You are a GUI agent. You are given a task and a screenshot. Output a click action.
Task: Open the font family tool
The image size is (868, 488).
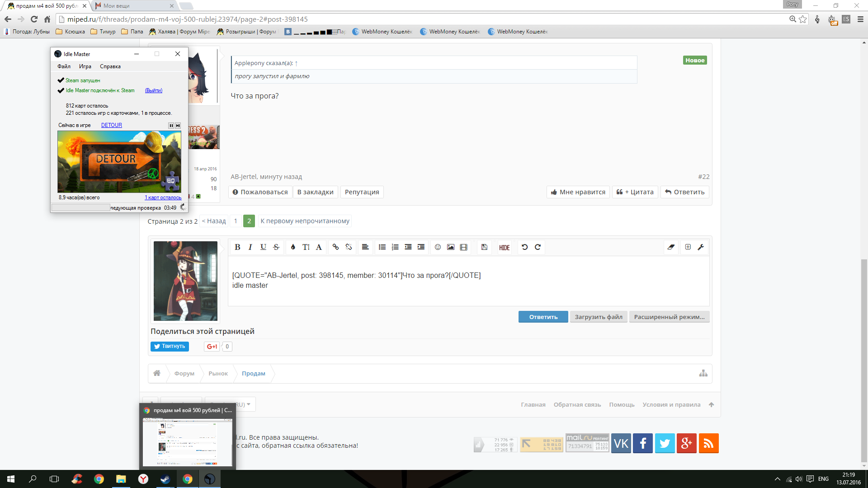coord(319,247)
